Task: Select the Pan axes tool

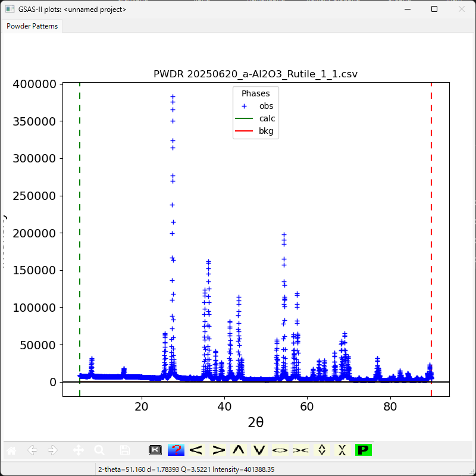Action: 78,450
